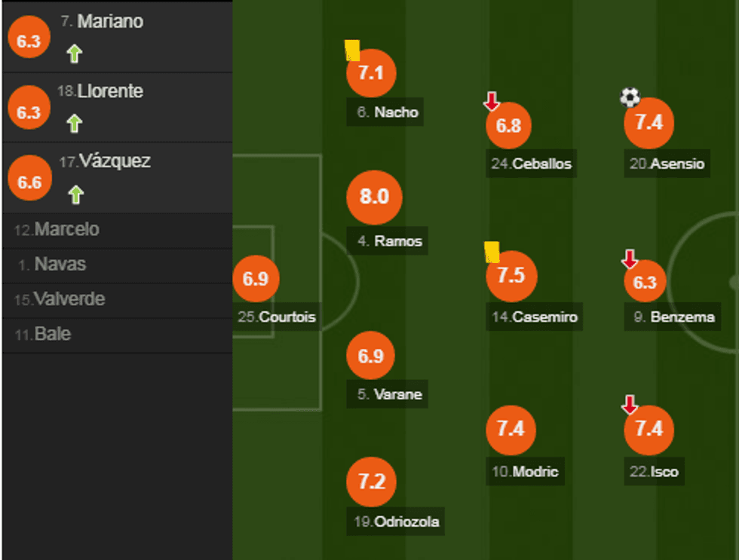This screenshot has height=560, width=739.
Task: Click the yellow card icon above Casemiro
Action: [x=492, y=252]
